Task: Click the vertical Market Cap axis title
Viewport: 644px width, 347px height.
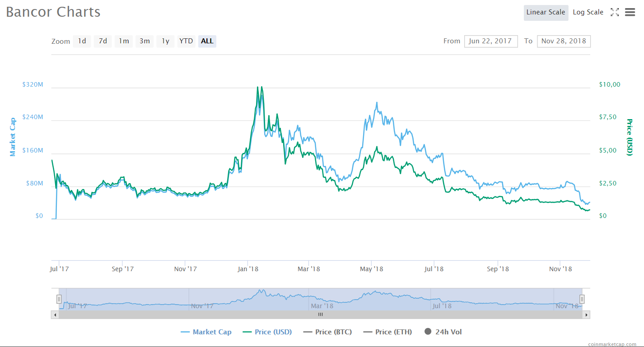Action: coord(13,137)
